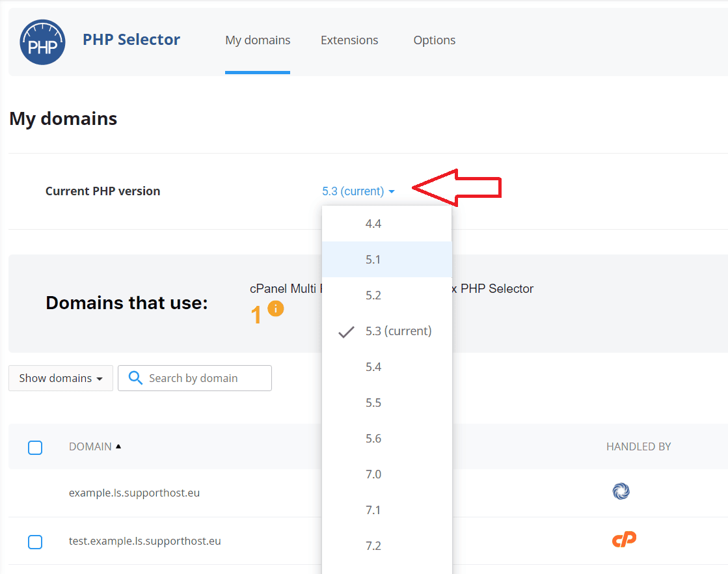Click the LiteSpeed handler icon for example.ls.supporthost.eu
The width and height of the screenshot is (728, 574).
[621, 492]
